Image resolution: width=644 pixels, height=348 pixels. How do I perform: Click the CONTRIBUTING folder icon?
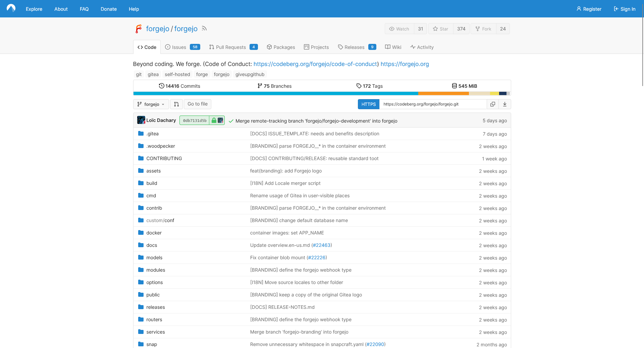tap(141, 158)
